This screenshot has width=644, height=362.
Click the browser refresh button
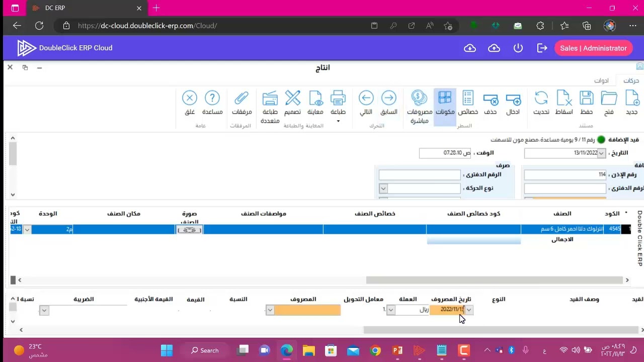pyautogui.click(x=39, y=26)
